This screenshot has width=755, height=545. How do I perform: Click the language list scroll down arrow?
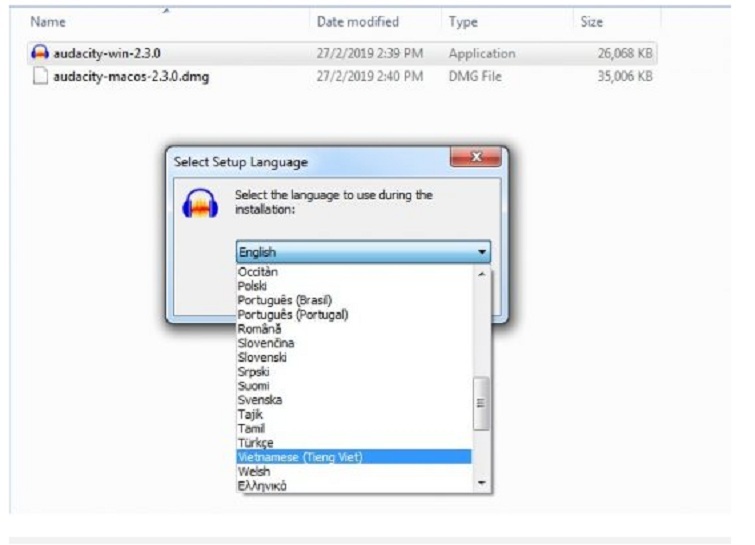pos(483,484)
